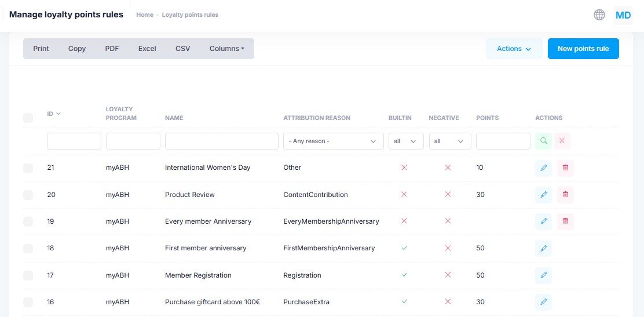Click myABH program cell in row 20
Screen dimensions: 644x317
pos(118,195)
